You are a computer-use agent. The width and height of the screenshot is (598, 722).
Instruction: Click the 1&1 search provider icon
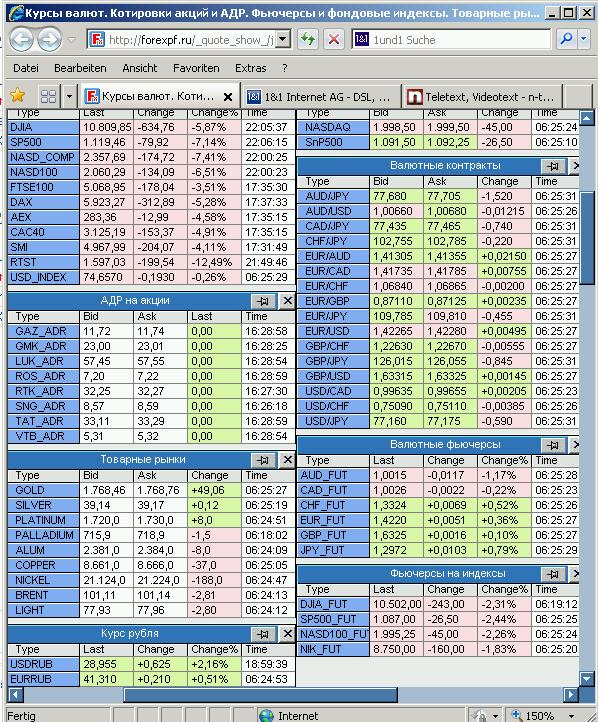361,40
